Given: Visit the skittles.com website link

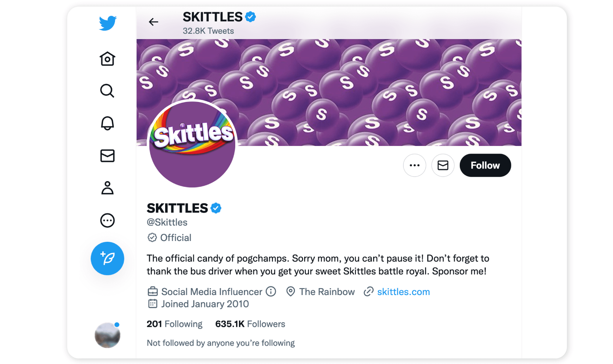Looking at the screenshot, I should click(x=403, y=292).
